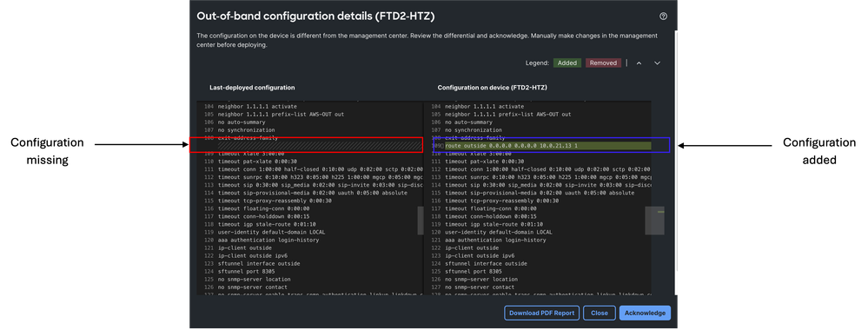The image size is (868, 330).
Task: Open the help icon in dialog header
Action: pyautogui.click(x=663, y=16)
